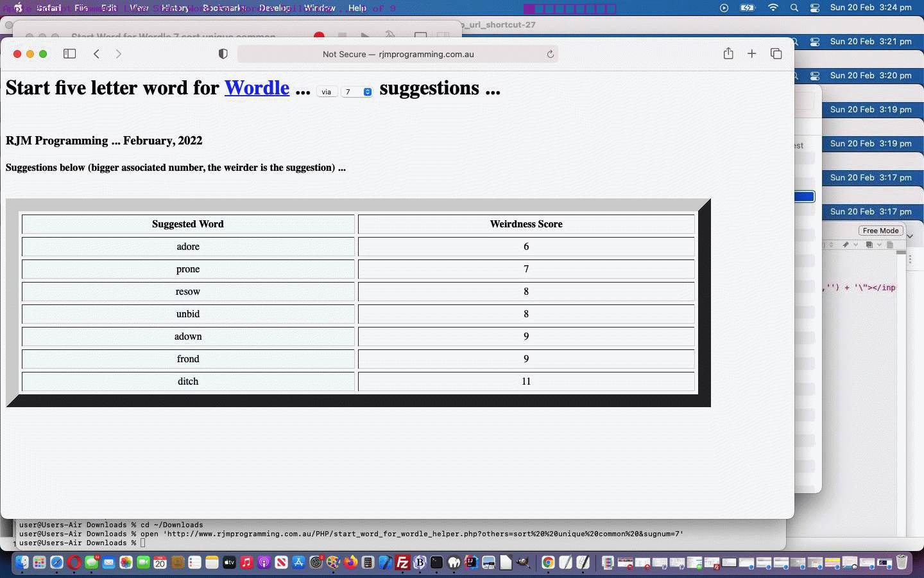The width and height of the screenshot is (924, 578).
Task: Click the Safari address bar field
Action: pyautogui.click(x=398, y=54)
